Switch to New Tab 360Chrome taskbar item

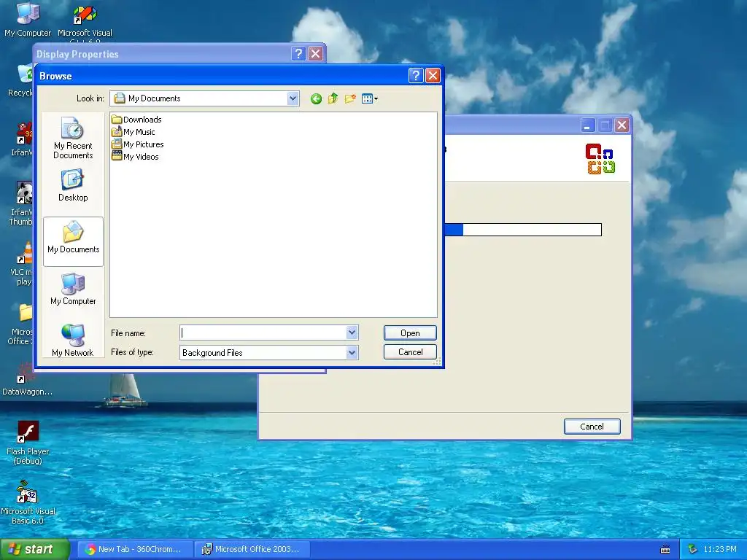[135, 549]
